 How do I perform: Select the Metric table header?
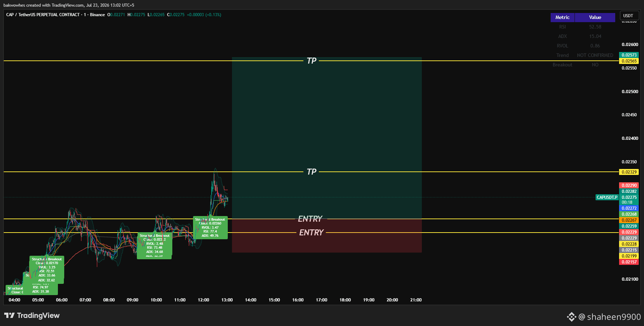tap(562, 17)
